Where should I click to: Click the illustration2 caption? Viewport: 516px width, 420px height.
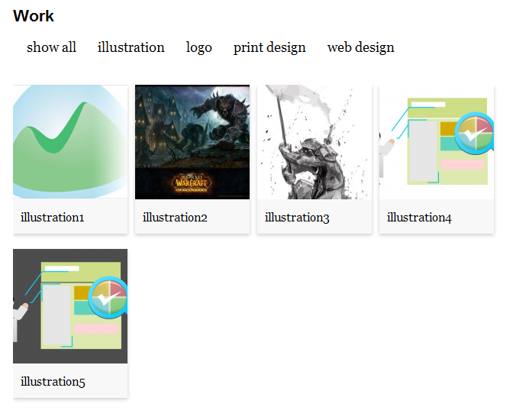coord(175,218)
